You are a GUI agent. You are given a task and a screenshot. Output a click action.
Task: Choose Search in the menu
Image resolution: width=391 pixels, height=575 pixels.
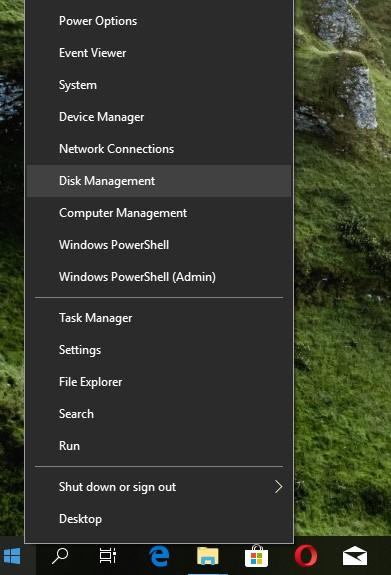point(159,414)
